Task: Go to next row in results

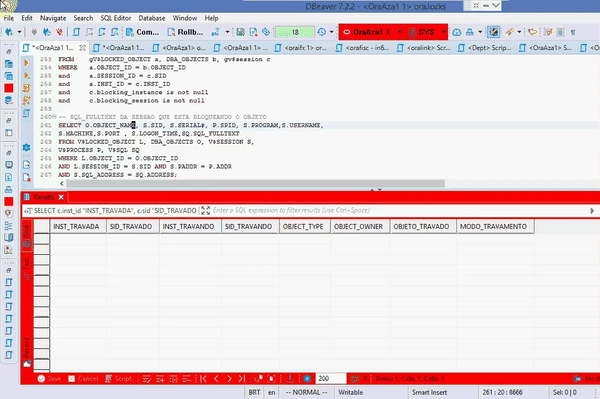Action: click(x=229, y=378)
